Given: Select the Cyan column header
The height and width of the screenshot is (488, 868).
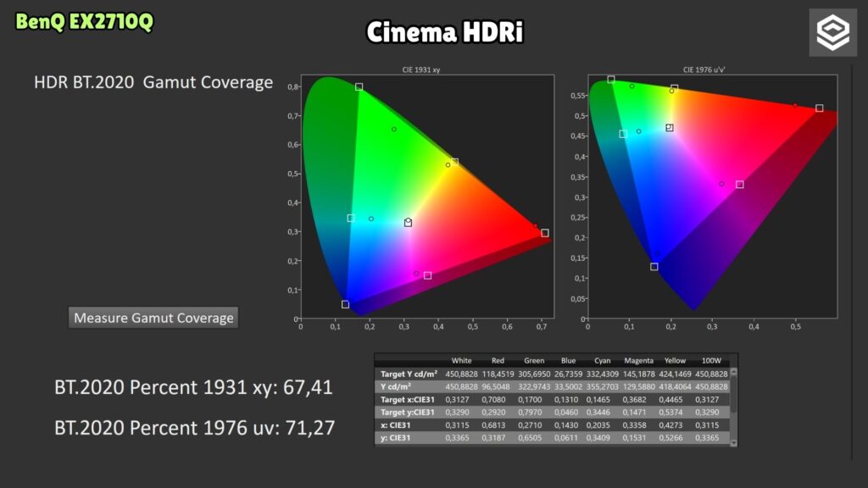Looking at the screenshot, I should 603,361.
